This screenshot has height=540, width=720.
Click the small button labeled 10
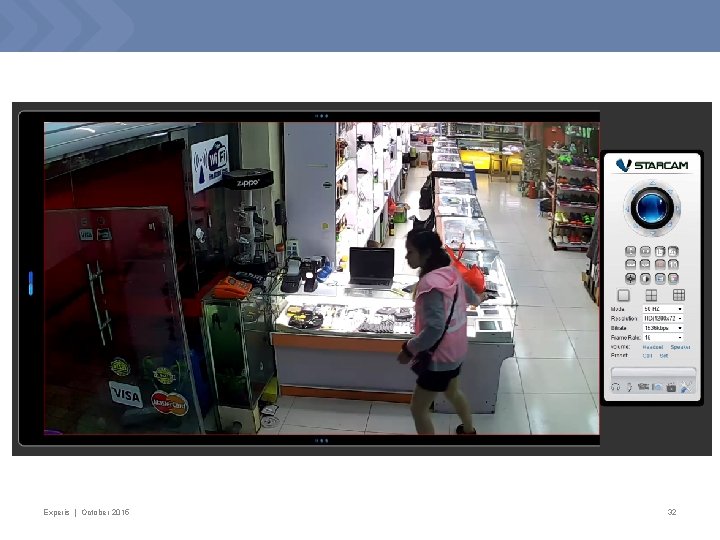(673, 264)
